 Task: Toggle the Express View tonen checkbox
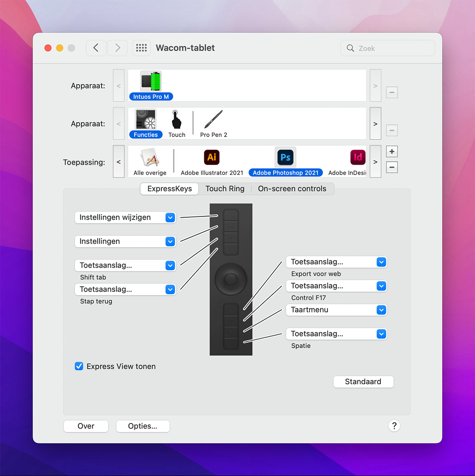[x=79, y=366]
